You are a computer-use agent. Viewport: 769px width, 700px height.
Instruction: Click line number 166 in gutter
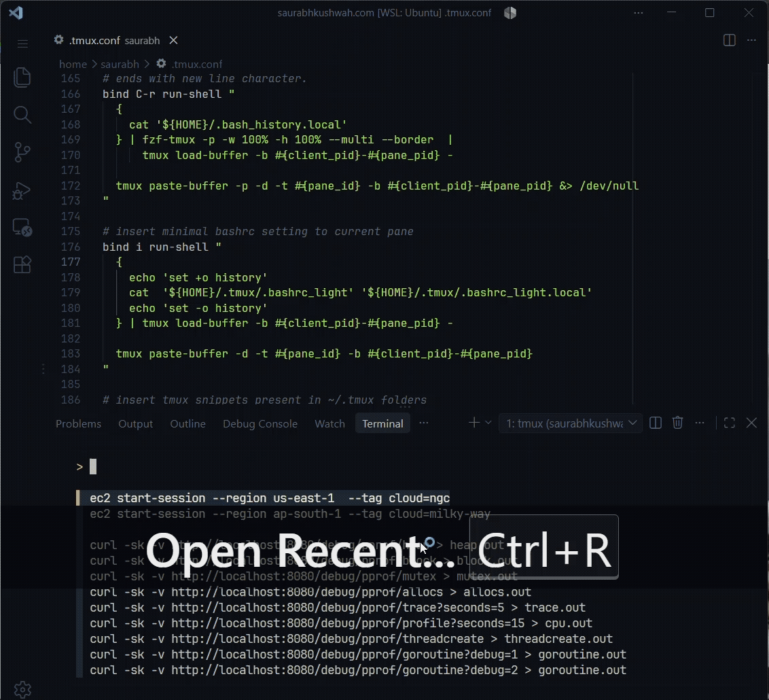[71, 94]
